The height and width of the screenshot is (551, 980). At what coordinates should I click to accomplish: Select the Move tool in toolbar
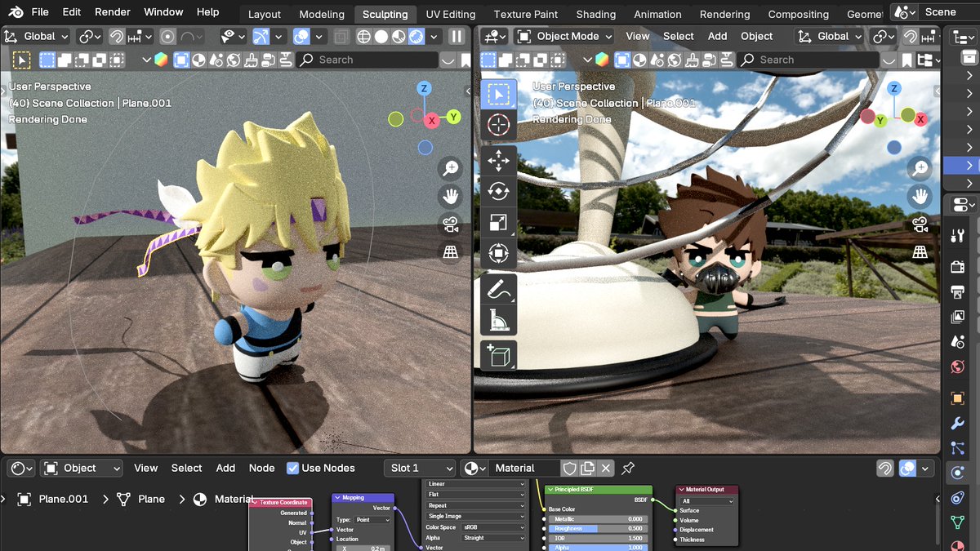pos(498,162)
